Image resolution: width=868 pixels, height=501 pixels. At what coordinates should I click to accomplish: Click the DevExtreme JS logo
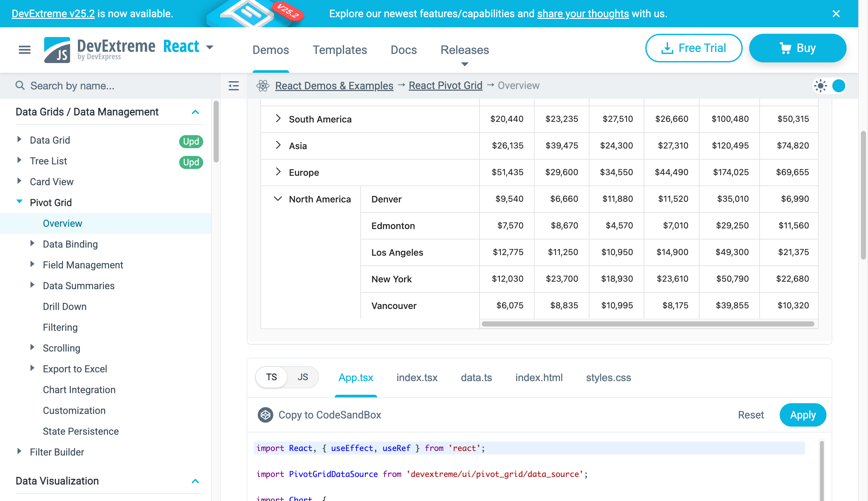(57, 50)
